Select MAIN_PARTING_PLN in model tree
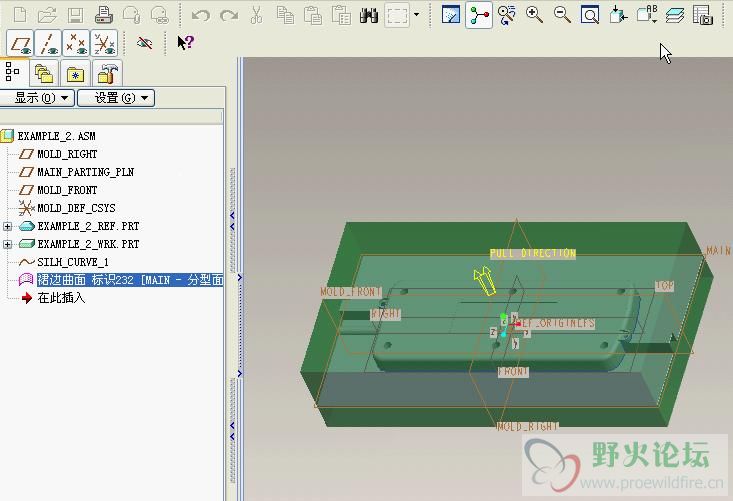The image size is (733, 501). [85, 172]
